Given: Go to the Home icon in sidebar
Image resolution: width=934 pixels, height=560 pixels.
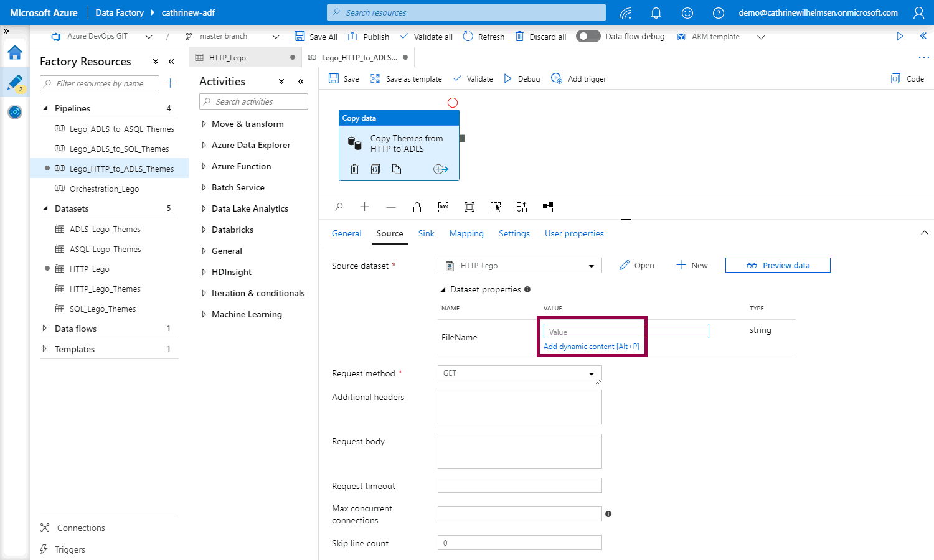Looking at the screenshot, I should tap(15, 52).
